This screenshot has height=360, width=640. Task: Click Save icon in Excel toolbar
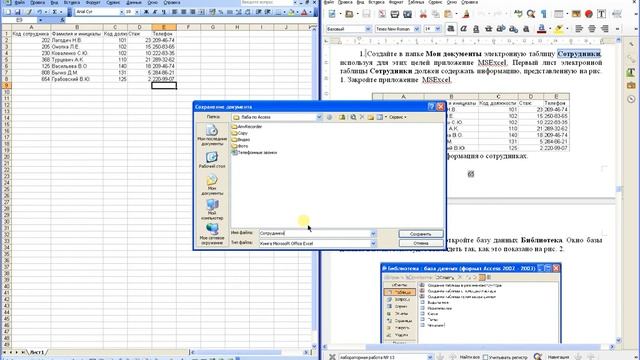click(18, 12)
